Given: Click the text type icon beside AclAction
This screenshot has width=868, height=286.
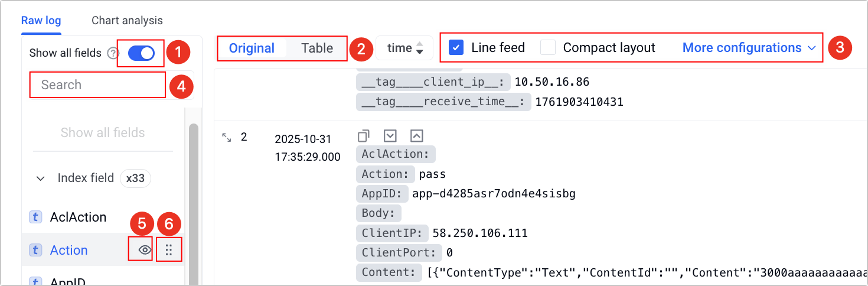Looking at the screenshot, I should tap(35, 217).
